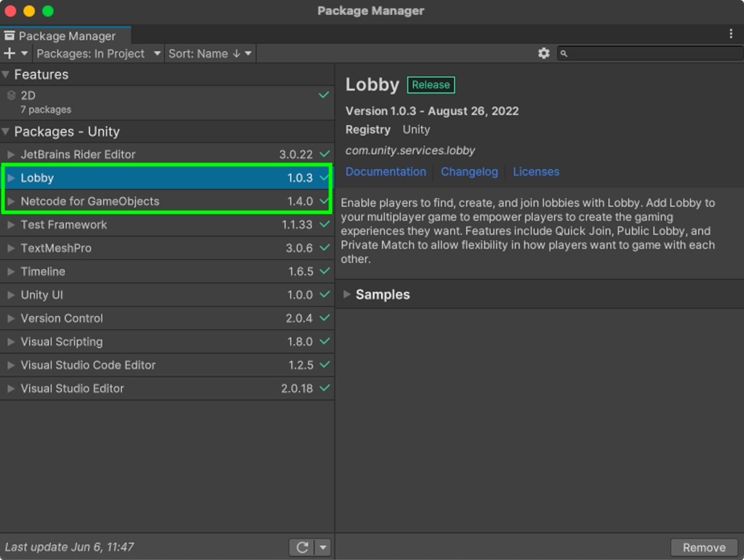Click the plus add package button
Screen dimensions: 744x560
click(x=9, y=53)
